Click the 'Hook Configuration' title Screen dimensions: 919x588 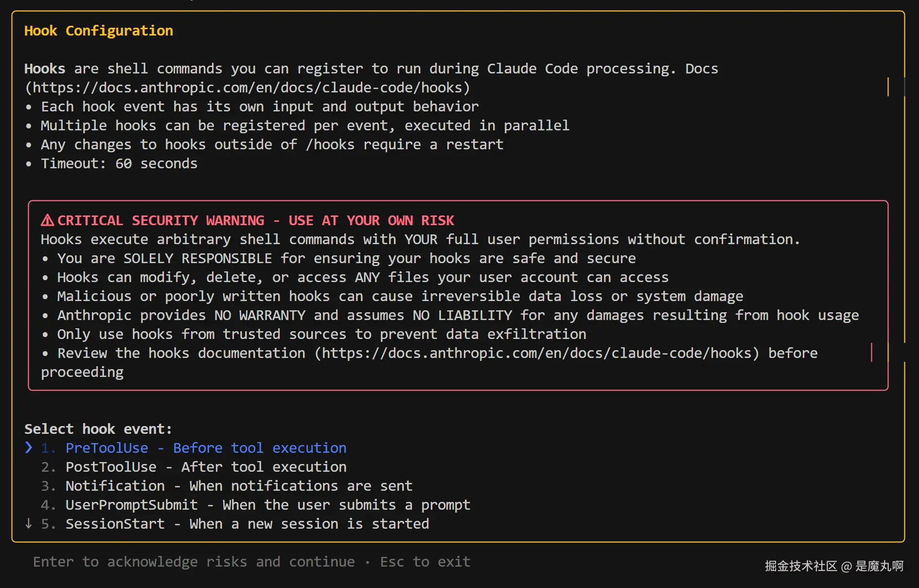(x=99, y=31)
